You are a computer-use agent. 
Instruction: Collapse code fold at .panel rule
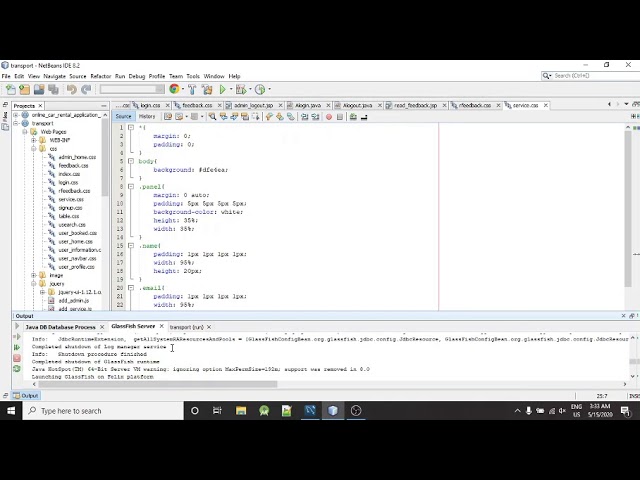131,187
